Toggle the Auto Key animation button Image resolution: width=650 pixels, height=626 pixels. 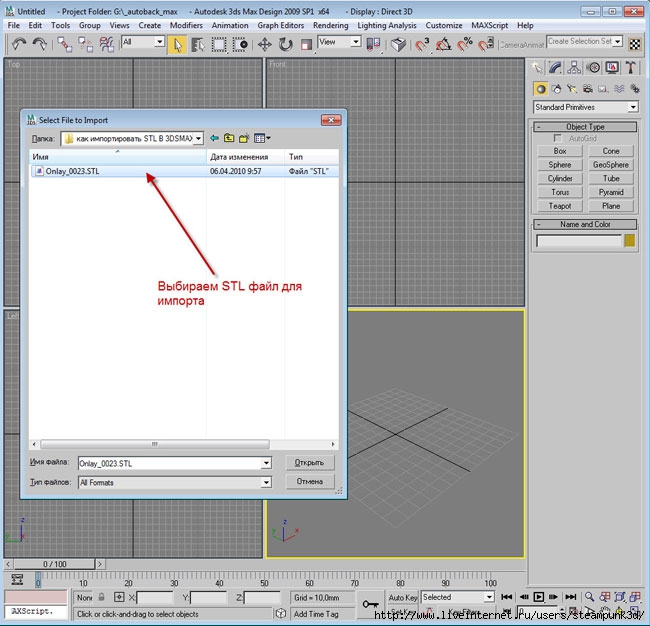(x=403, y=597)
